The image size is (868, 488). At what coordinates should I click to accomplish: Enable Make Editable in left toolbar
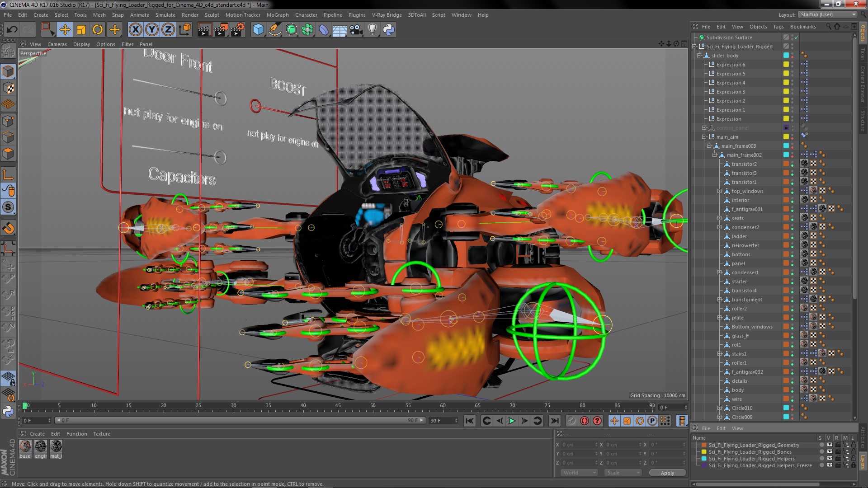[8, 51]
